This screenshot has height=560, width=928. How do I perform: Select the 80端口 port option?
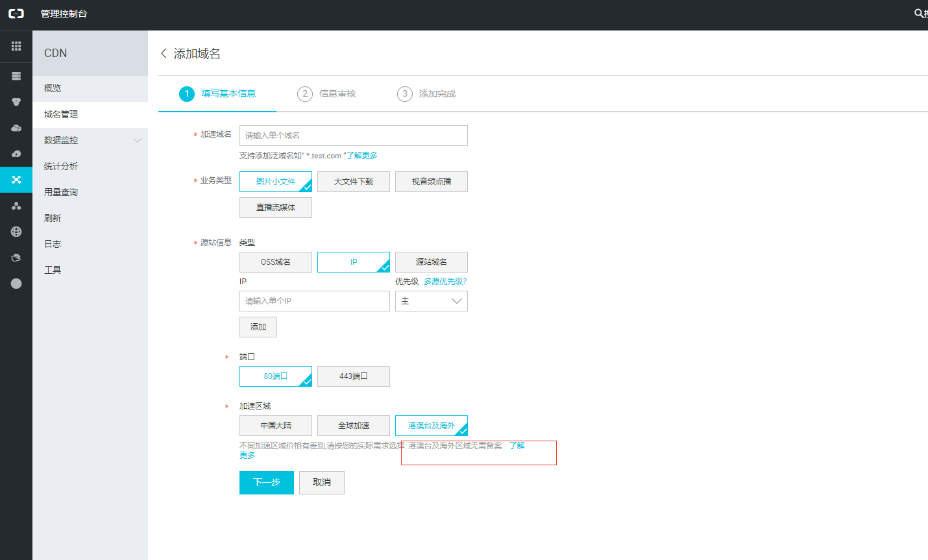point(276,376)
